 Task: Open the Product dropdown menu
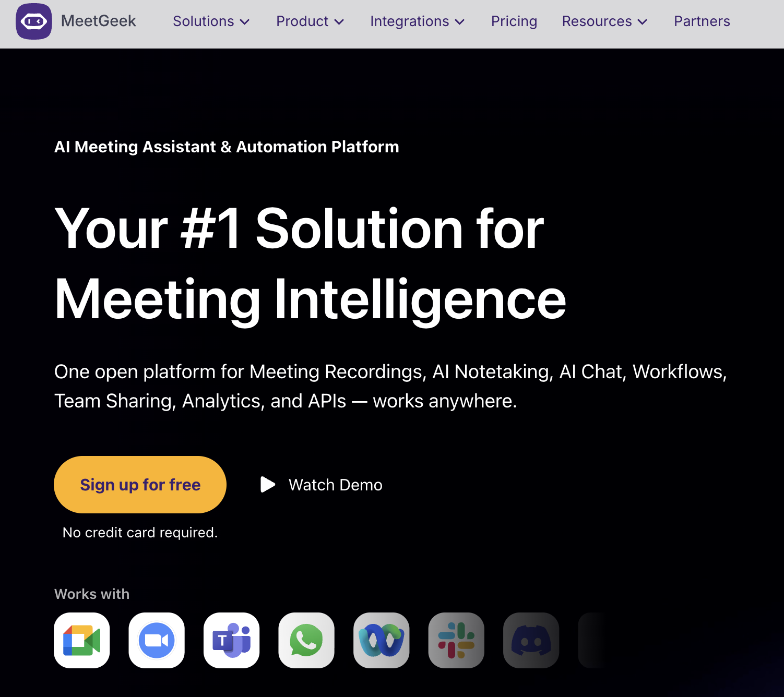[310, 21]
